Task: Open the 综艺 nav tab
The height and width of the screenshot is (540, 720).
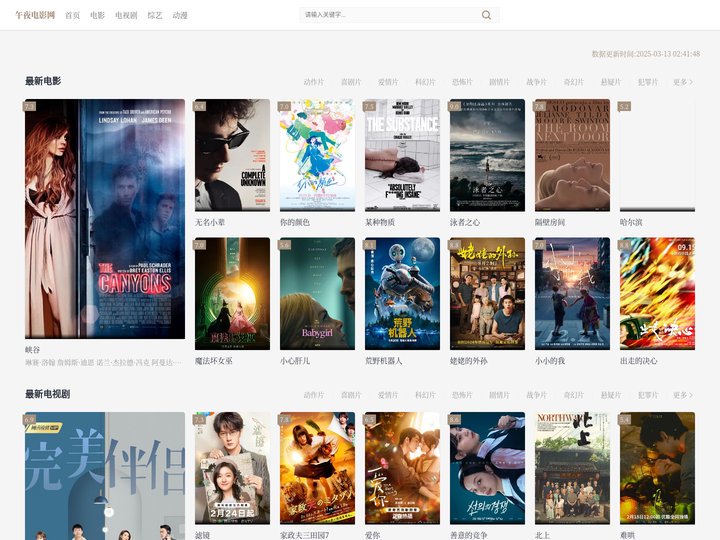Action: click(x=155, y=15)
